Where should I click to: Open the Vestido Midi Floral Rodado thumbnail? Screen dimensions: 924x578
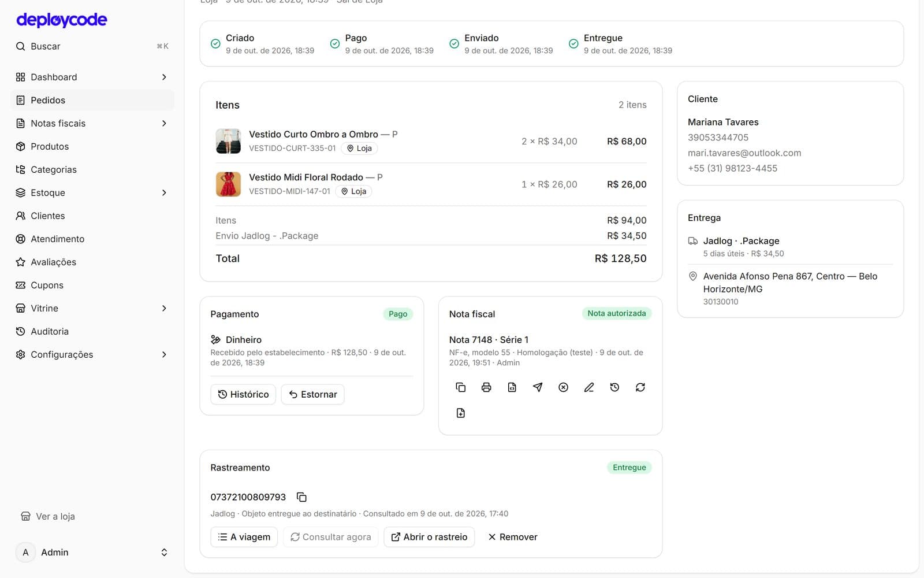tap(228, 184)
